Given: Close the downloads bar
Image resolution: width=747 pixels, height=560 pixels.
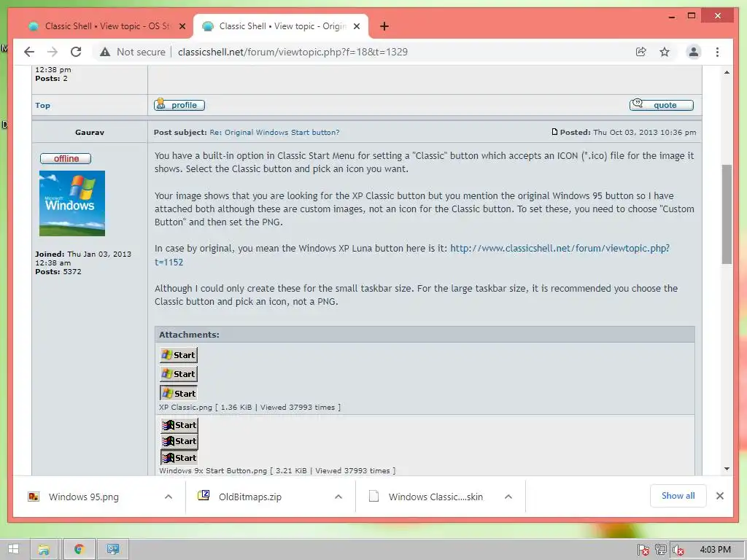Looking at the screenshot, I should [720, 496].
